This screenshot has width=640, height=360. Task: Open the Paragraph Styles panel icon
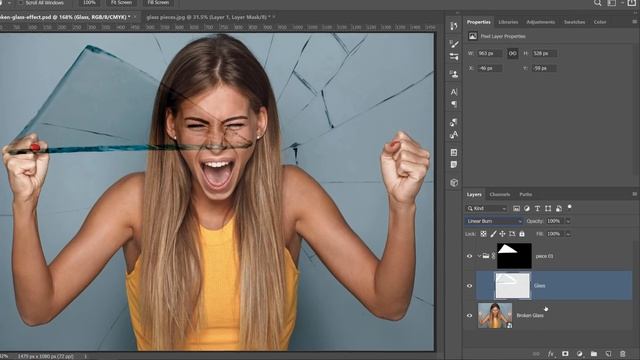coord(454,122)
